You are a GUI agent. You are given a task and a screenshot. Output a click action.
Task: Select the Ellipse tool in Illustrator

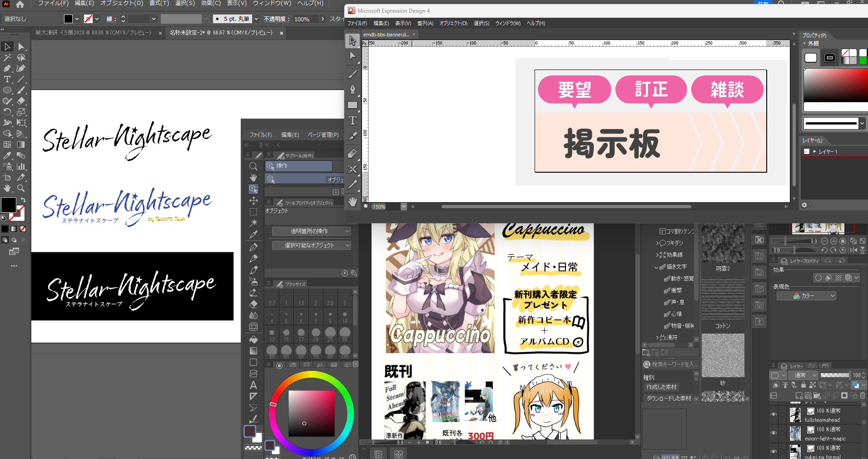[7, 90]
